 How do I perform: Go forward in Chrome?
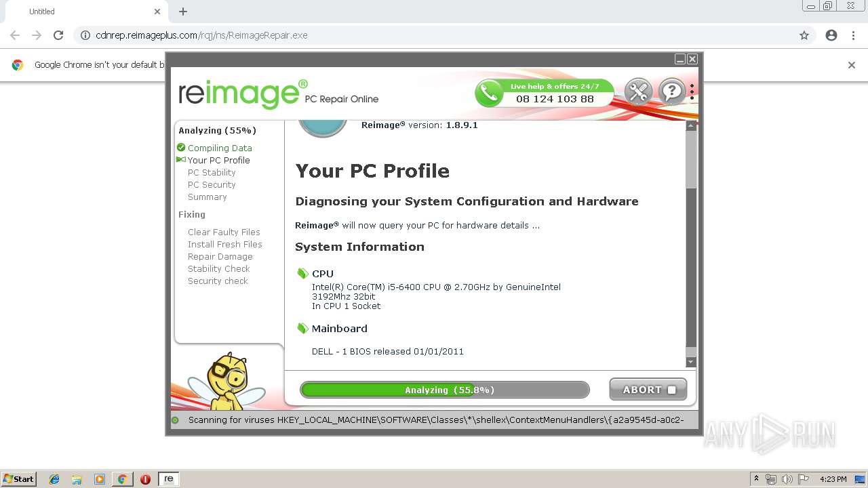coord(37,35)
